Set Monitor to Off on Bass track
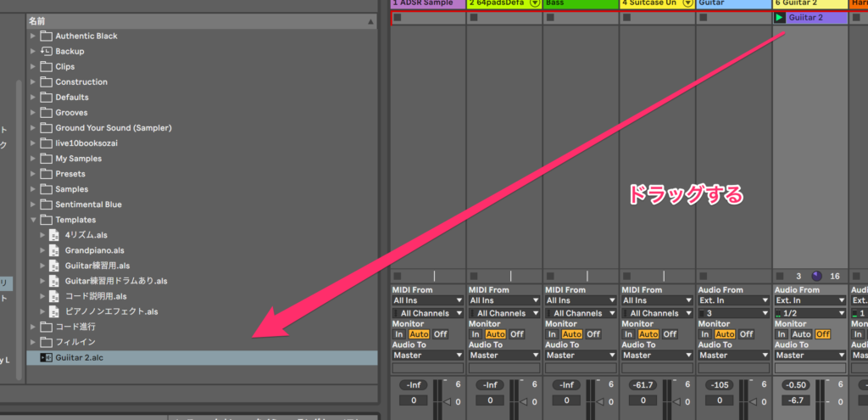868x420 pixels. coord(593,334)
